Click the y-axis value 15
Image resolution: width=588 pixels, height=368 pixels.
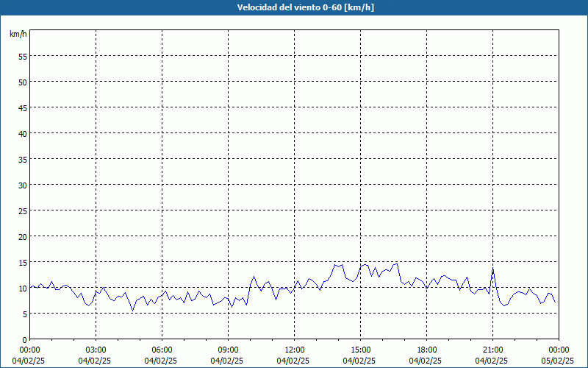pos(23,263)
